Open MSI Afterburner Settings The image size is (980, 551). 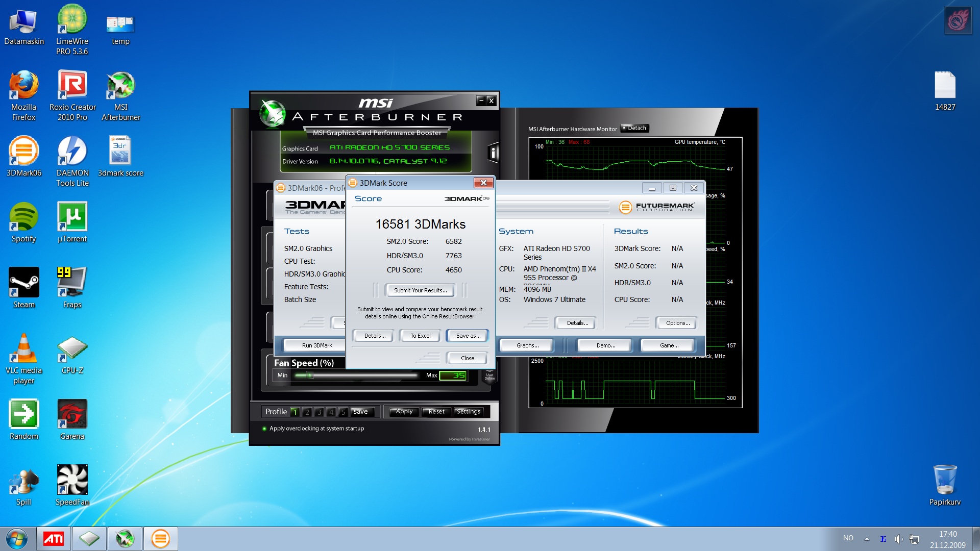(468, 412)
